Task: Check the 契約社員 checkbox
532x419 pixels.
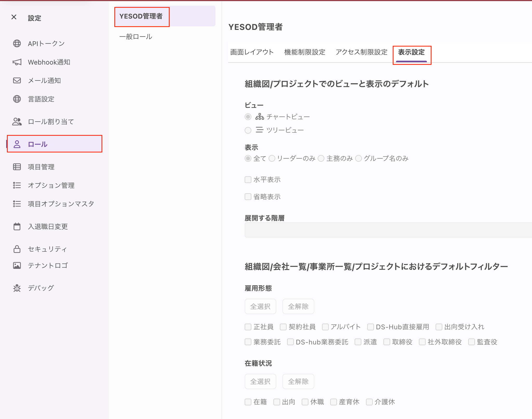Action: pos(283,327)
